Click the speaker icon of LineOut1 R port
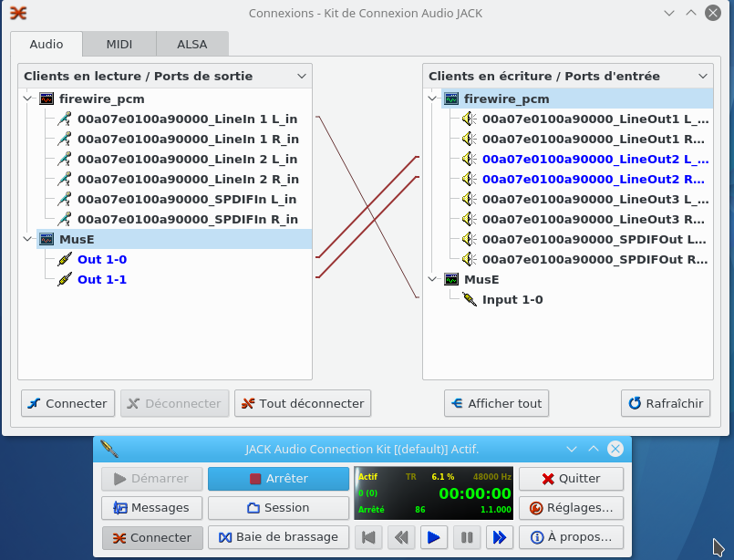 (469, 139)
